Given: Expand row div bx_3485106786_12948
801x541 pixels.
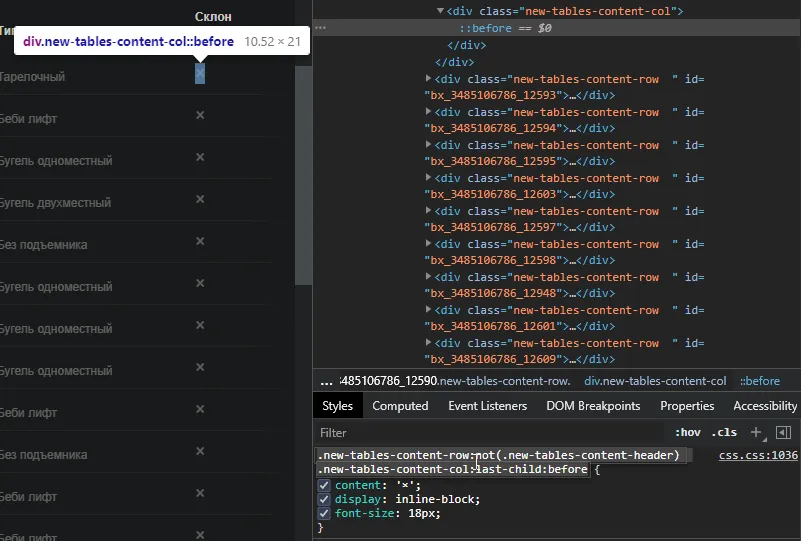Looking at the screenshot, I should point(428,276).
